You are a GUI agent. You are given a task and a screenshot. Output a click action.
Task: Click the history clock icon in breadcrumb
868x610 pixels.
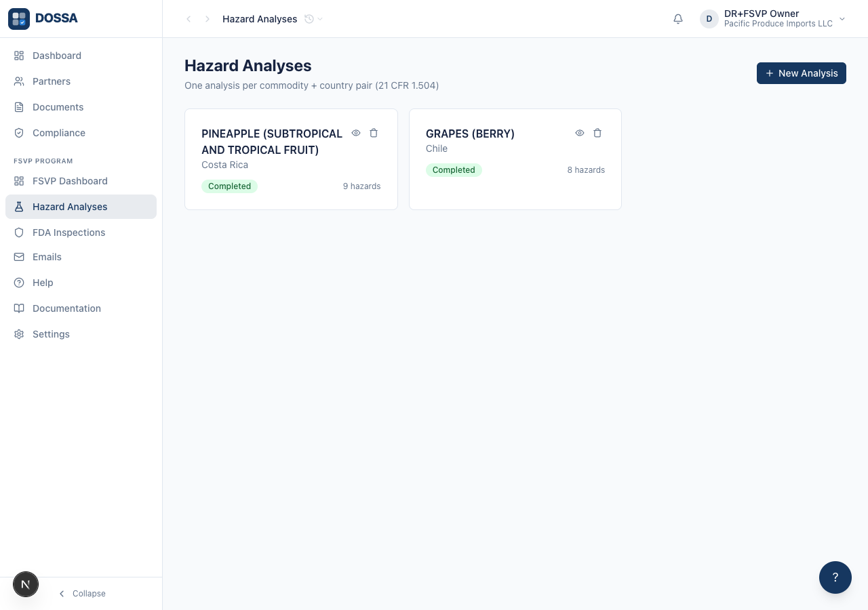pyautogui.click(x=309, y=19)
